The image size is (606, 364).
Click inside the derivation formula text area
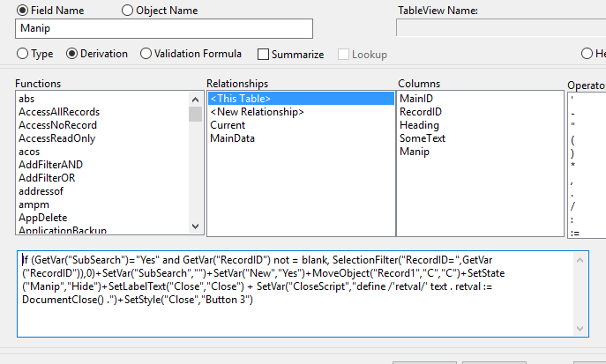tap(296, 293)
